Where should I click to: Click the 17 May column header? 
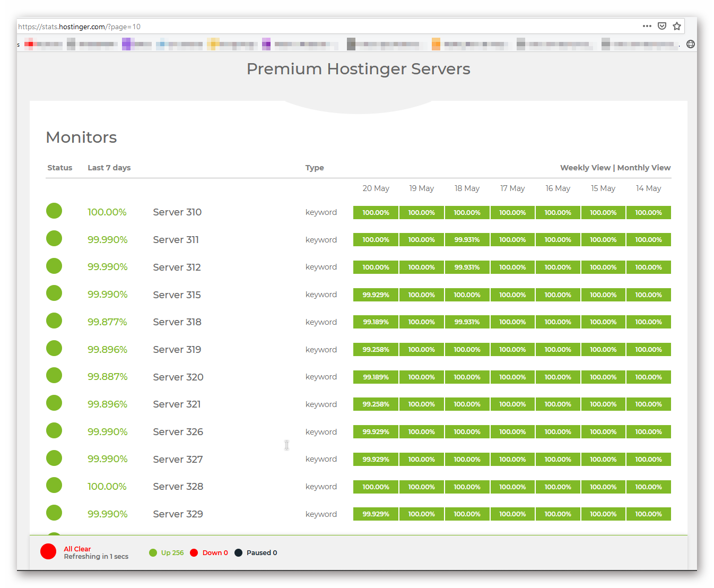click(x=512, y=188)
